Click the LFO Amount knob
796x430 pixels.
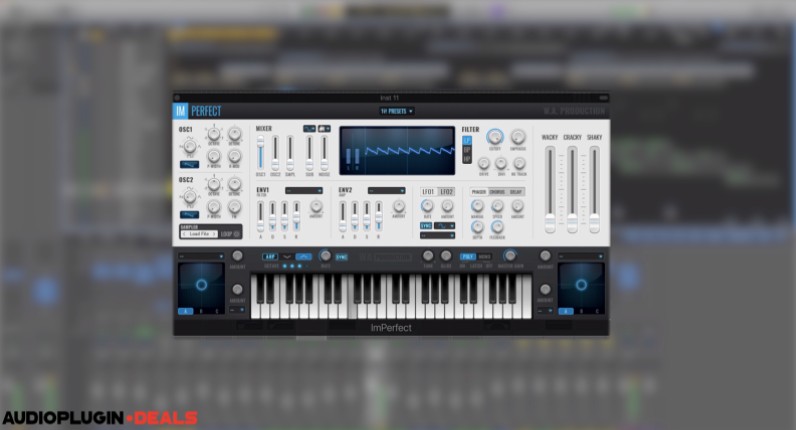tap(447, 206)
